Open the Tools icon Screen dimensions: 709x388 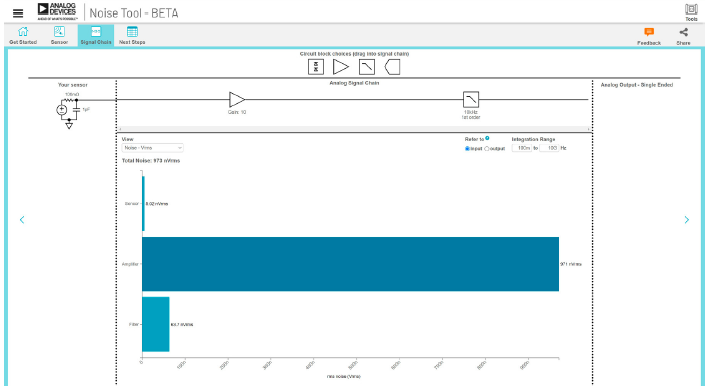691,12
